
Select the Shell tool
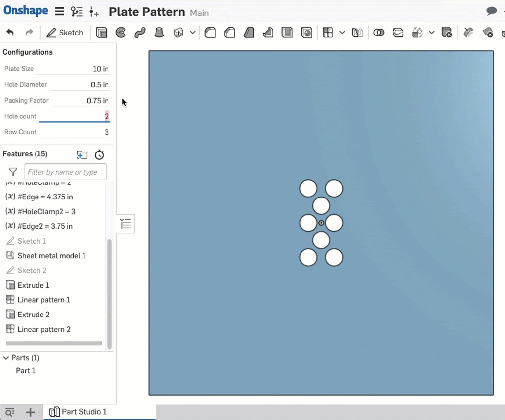[x=287, y=32]
